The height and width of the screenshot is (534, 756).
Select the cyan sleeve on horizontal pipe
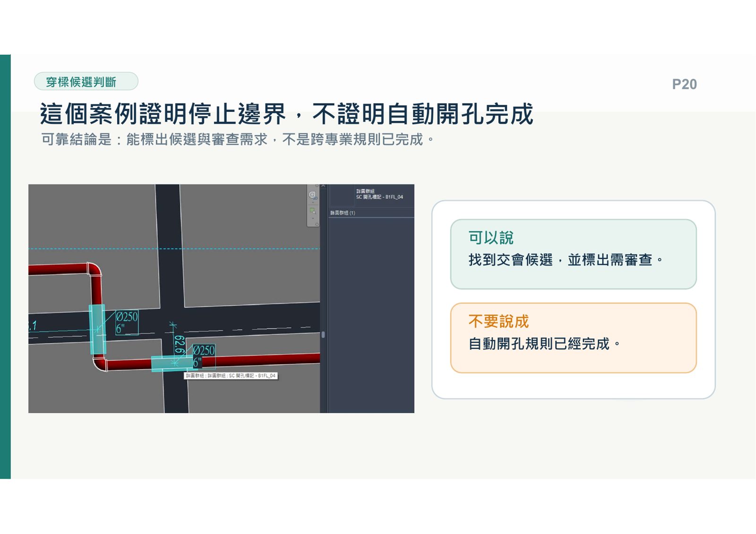[x=172, y=364]
